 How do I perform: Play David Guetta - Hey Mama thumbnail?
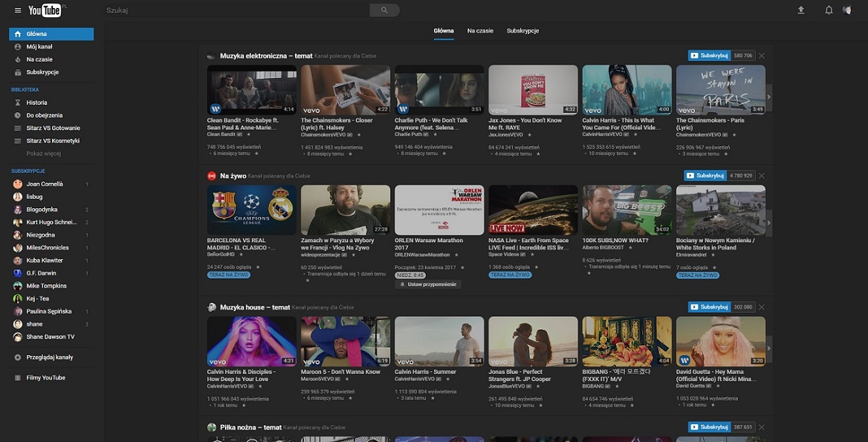pos(720,341)
